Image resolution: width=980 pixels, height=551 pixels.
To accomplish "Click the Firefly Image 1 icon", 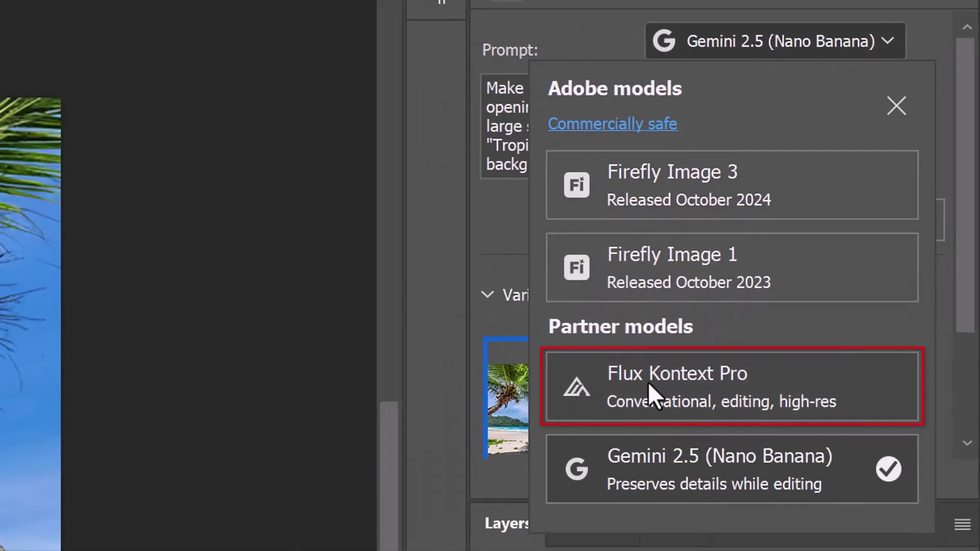I will pyautogui.click(x=577, y=267).
